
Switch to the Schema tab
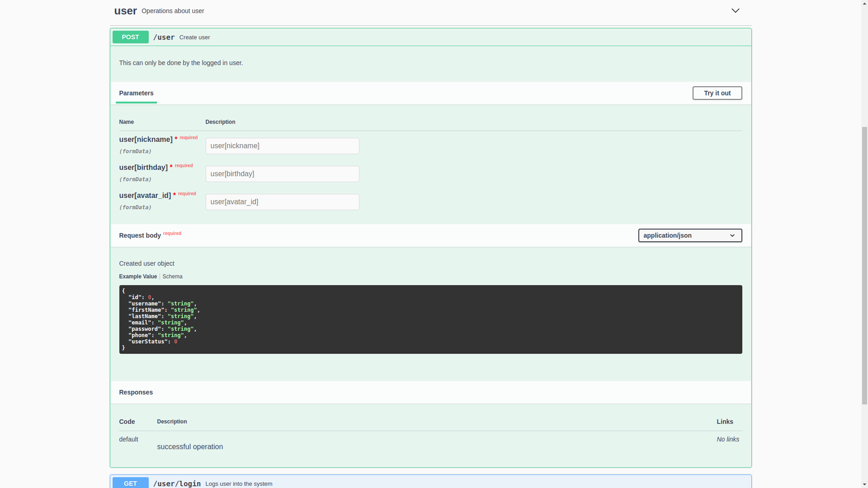(x=173, y=277)
